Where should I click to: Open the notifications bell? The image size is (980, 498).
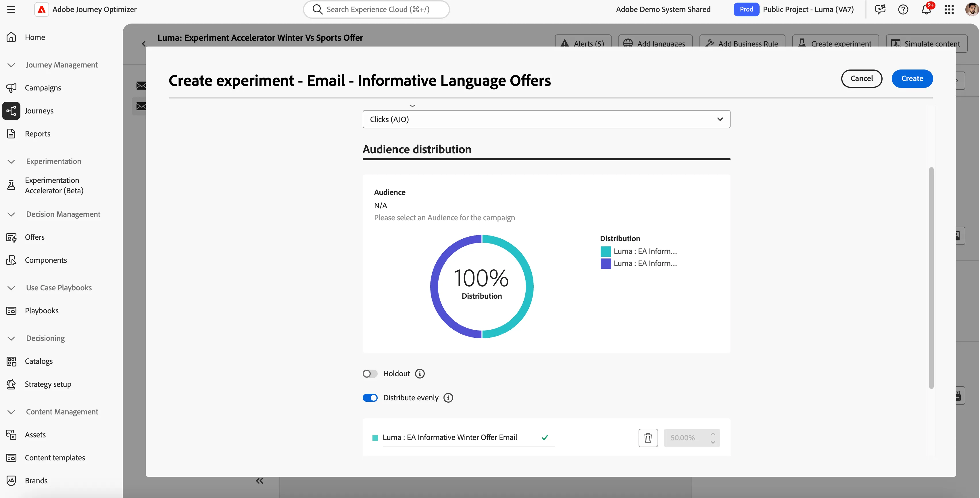coord(926,9)
